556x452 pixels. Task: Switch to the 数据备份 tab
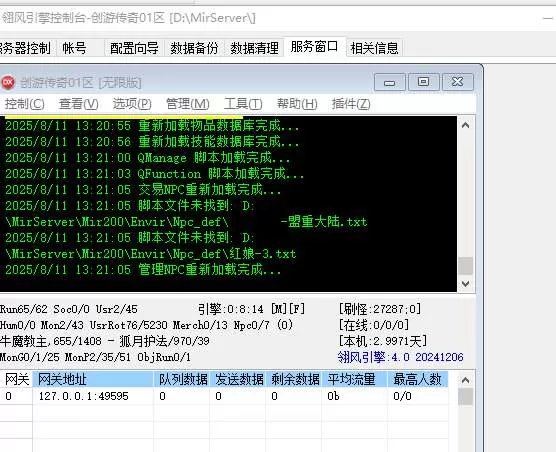[x=194, y=48]
